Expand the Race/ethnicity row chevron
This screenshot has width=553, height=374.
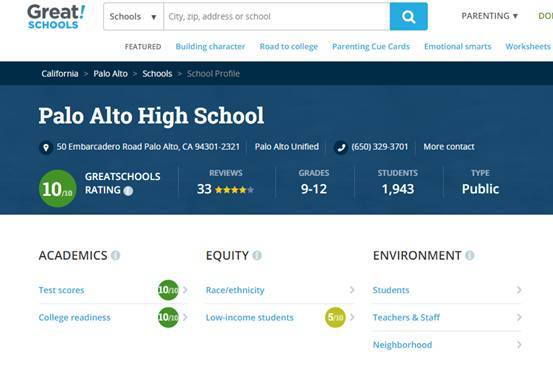(x=352, y=290)
